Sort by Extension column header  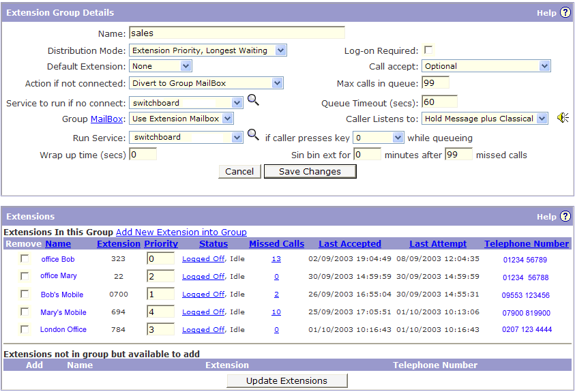(x=119, y=243)
